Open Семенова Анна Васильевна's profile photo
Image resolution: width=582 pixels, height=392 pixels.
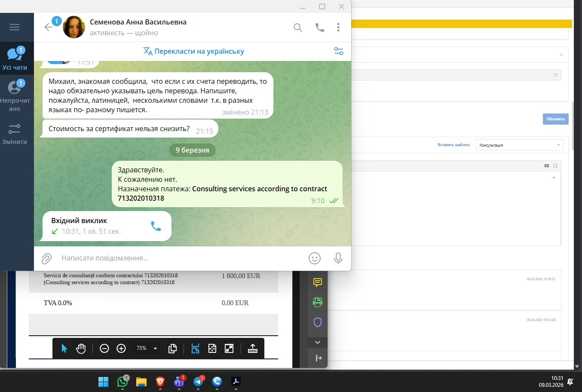(74, 27)
